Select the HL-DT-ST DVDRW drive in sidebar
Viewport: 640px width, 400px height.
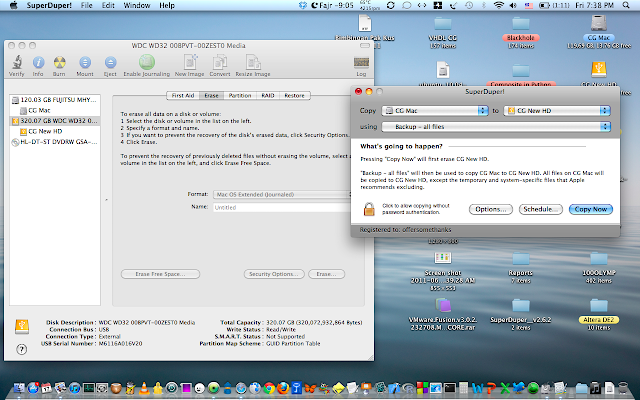tap(55, 142)
